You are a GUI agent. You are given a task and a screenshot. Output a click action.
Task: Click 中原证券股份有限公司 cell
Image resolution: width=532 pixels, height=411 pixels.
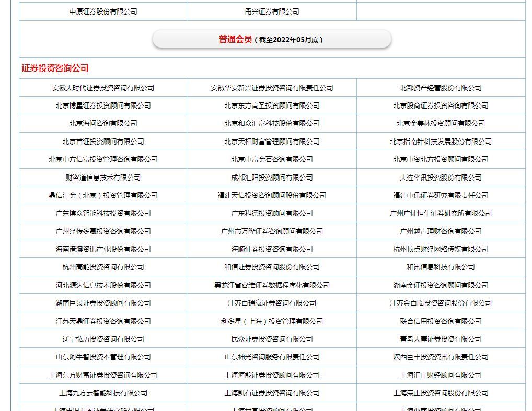click(x=103, y=11)
